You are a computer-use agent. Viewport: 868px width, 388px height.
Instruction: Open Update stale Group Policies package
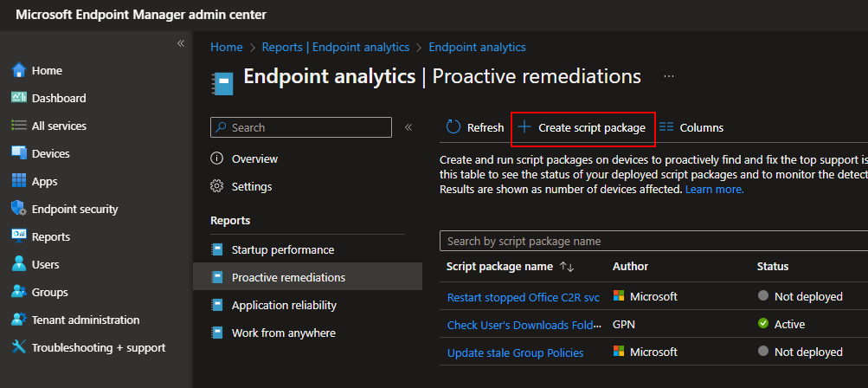[x=515, y=352]
